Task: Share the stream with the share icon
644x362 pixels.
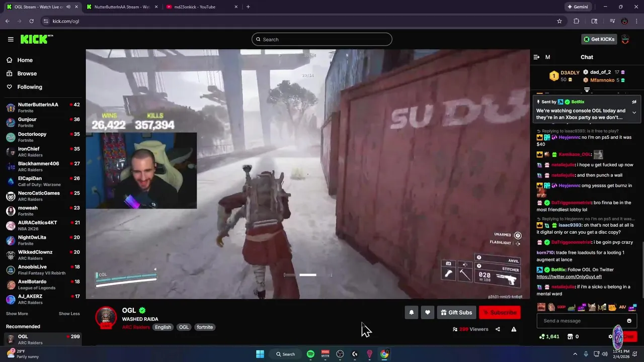Action: [498, 329]
